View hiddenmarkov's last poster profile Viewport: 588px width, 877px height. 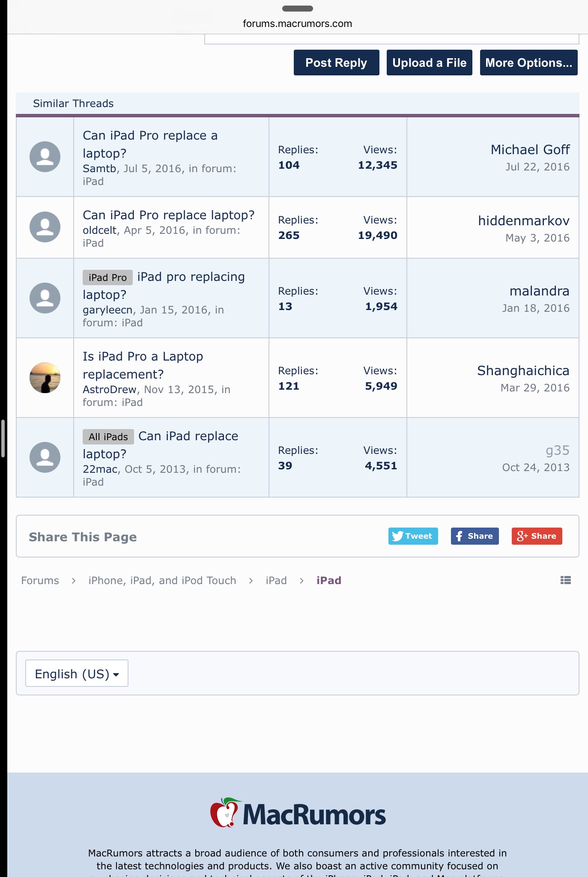[x=524, y=221]
